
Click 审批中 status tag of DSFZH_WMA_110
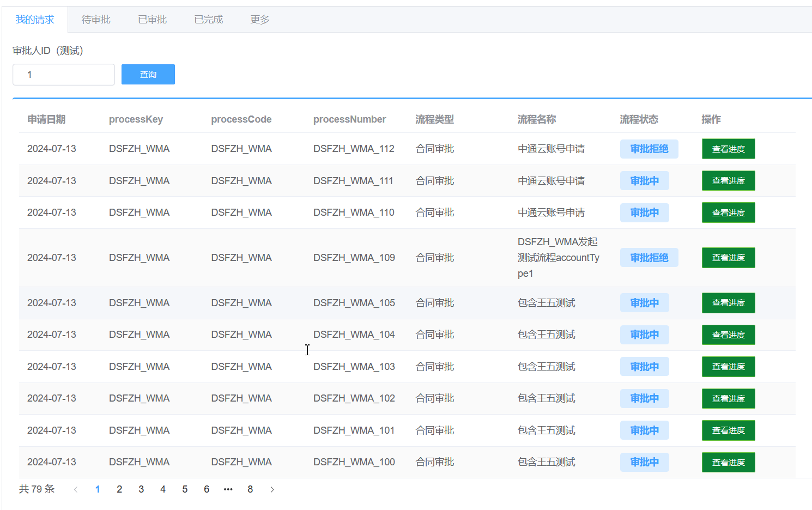(x=645, y=212)
